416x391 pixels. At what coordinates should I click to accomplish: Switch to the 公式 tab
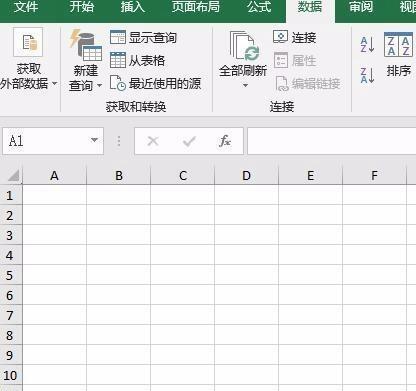point(259,7)
